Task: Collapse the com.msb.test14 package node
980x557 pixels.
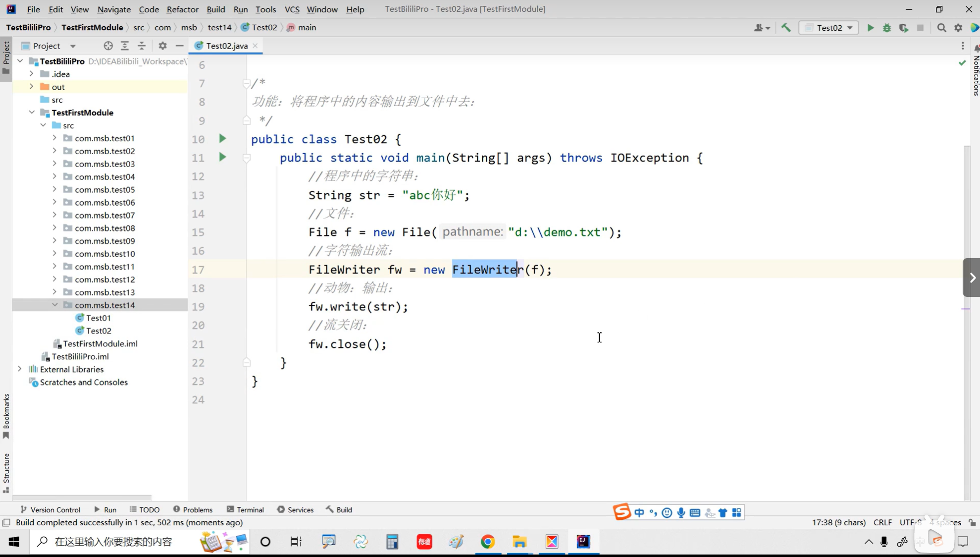Action: (x=54, y=305)
